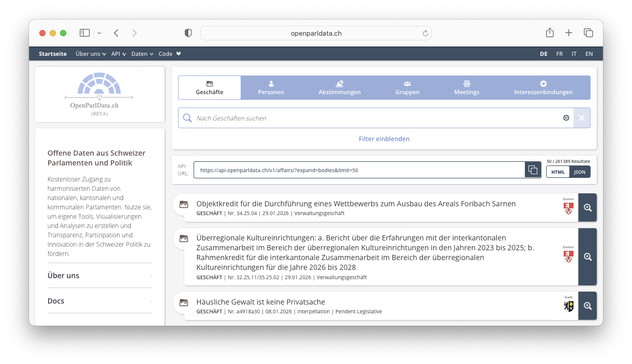
Task: Expand the Über uns dropdown menu
Action: [x=91, y=54]
